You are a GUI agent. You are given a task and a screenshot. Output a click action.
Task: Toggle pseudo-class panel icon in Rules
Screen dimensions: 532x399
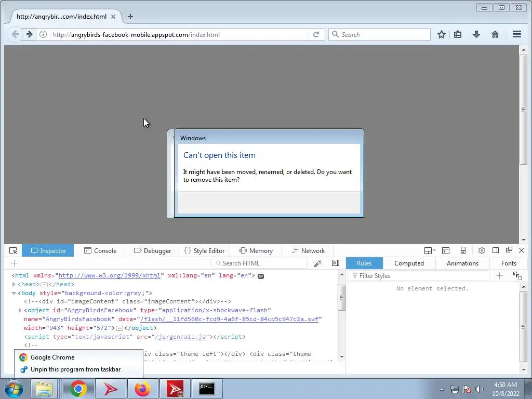tap(517, 276)
